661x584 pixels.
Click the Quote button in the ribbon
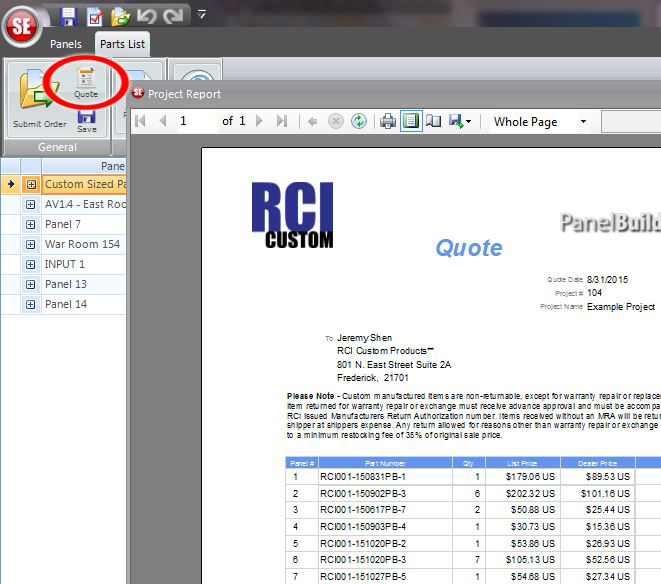point(86,81)
